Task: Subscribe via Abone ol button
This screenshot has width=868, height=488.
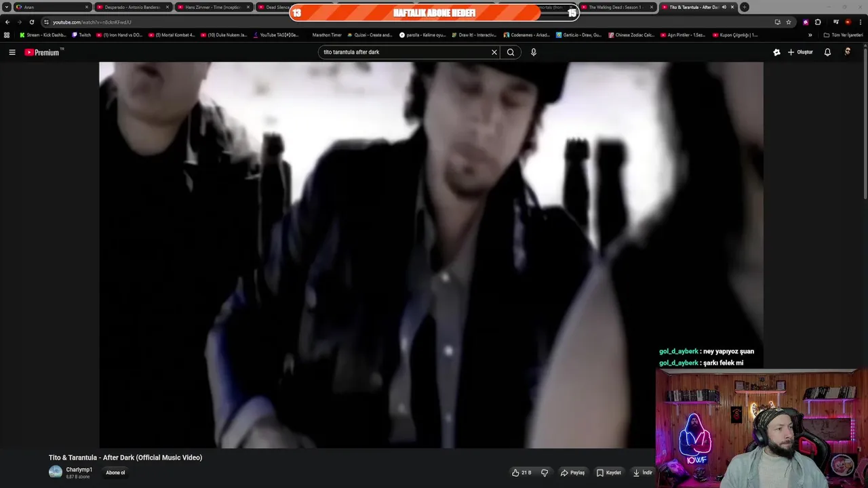Action: click(115, 472)
